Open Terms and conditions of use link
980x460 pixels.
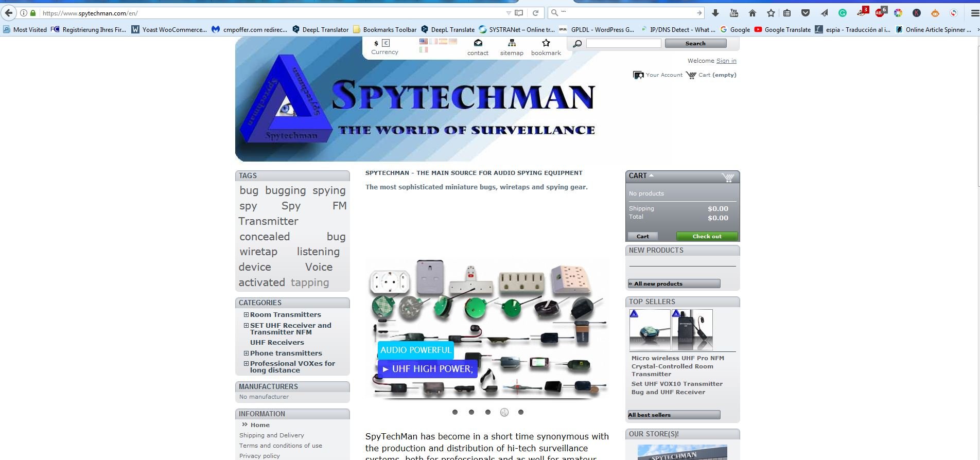(x=281, y=446)
